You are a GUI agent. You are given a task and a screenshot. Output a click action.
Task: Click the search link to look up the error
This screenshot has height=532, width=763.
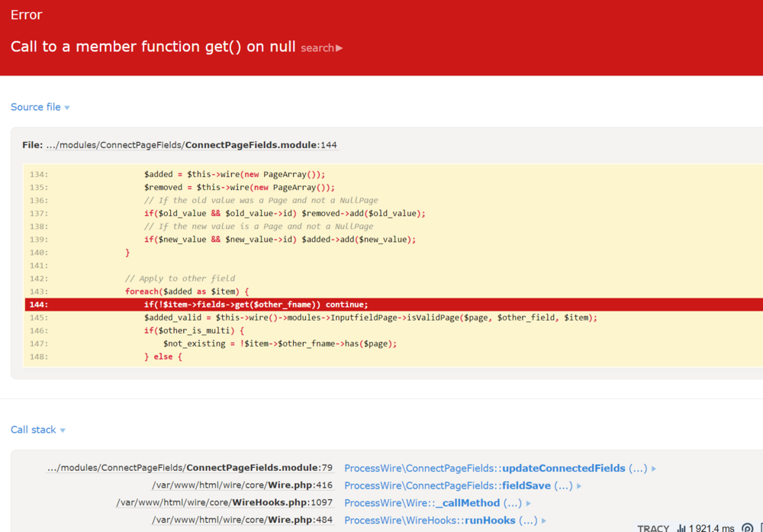pyautogui.click(x=317, y=48)
